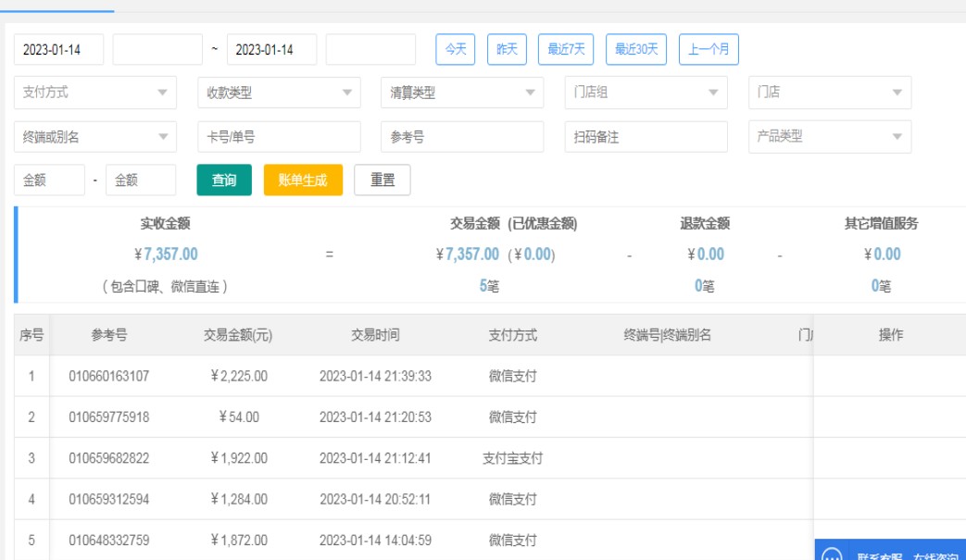Click the green 查询 button
The width and height of the screenshot is (966, 560).
point(224,180)
